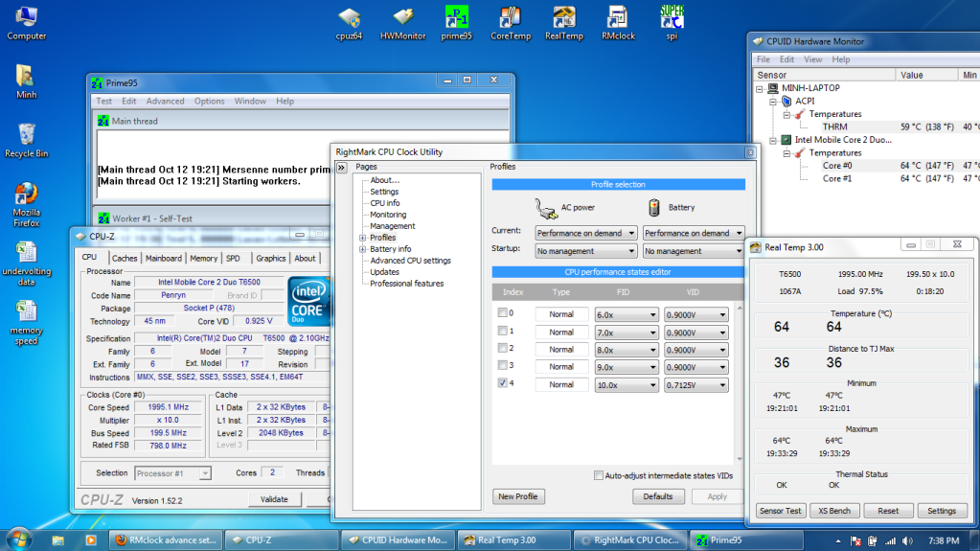
Task: Switch to the Mainboard tab in CPU-Z
Action: pos(163,259)
